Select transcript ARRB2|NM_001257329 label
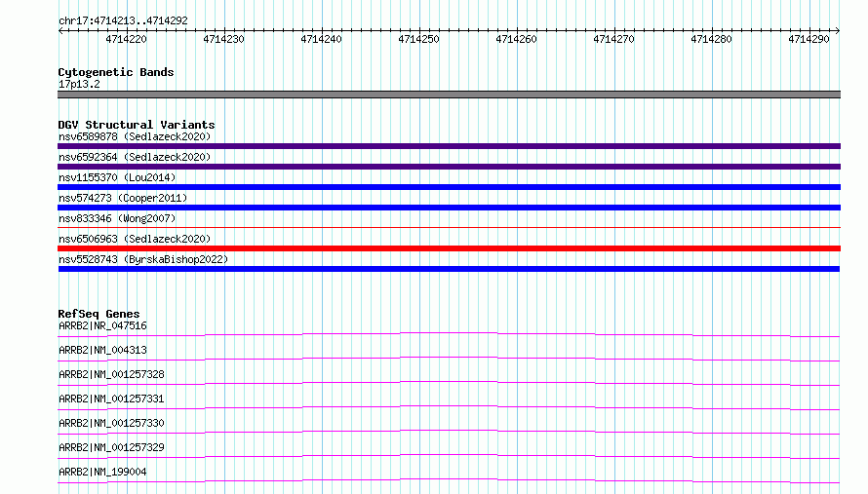The image size is (868, 494). (111, 447)
